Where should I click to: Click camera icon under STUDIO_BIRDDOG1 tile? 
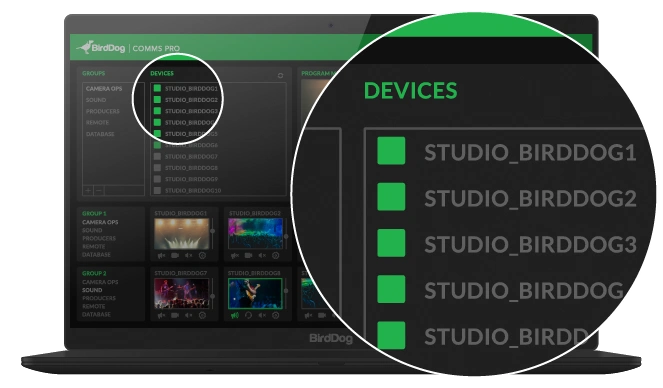(x=175, y=256)
